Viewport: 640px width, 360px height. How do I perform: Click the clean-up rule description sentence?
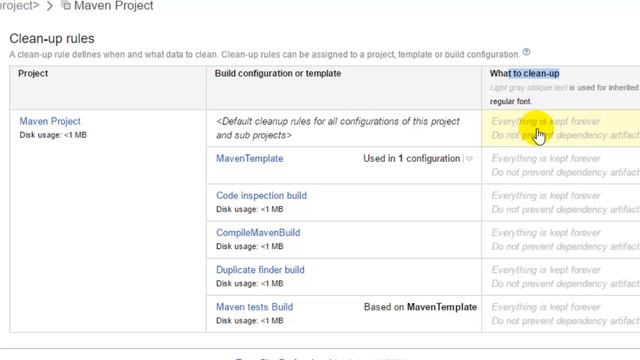pos(264,55)
